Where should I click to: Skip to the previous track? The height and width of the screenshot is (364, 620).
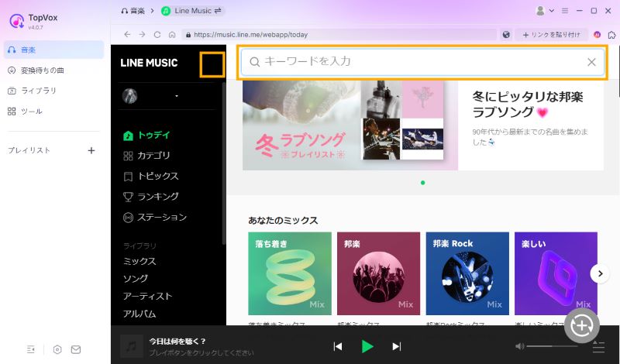click(x=338, y=347)
